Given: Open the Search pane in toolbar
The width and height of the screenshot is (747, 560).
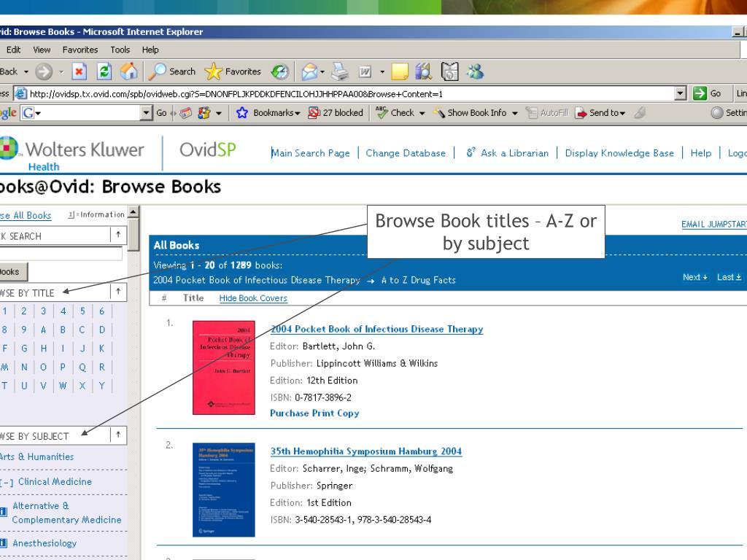Looking at the screenshot, I should [x=172, y=71].
